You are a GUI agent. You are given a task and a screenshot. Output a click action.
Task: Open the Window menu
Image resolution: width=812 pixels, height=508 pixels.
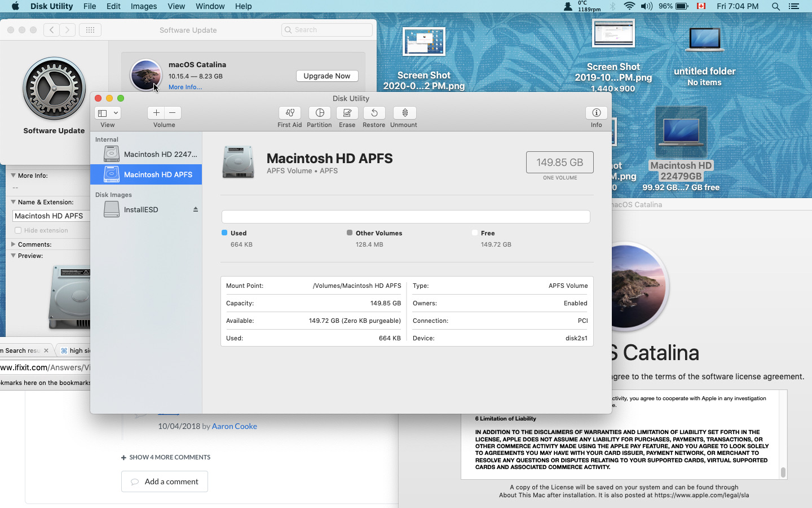point(210,6)
